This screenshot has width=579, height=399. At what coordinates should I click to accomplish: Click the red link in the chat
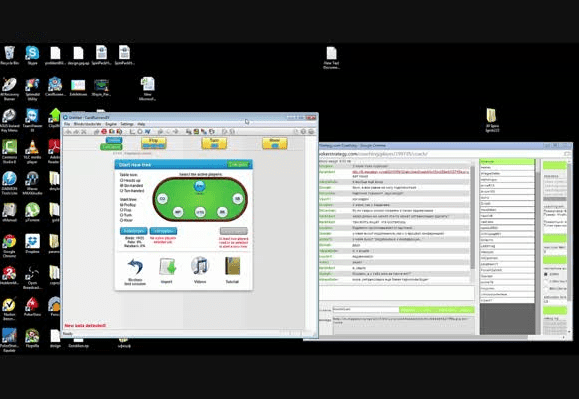[x=410, y=172]
